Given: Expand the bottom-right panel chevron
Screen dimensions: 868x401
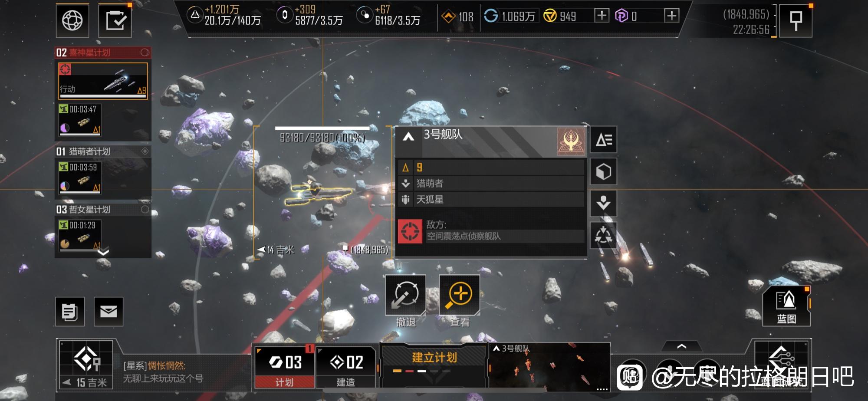Looking at the screenshot, I should [682, 346].
